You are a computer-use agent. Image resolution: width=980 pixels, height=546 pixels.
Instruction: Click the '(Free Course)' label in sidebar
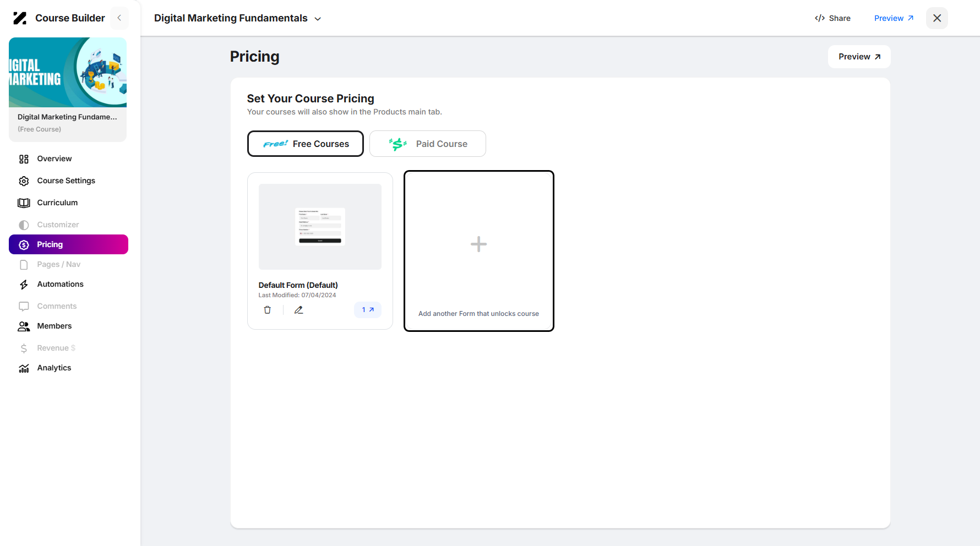[40, 129]
